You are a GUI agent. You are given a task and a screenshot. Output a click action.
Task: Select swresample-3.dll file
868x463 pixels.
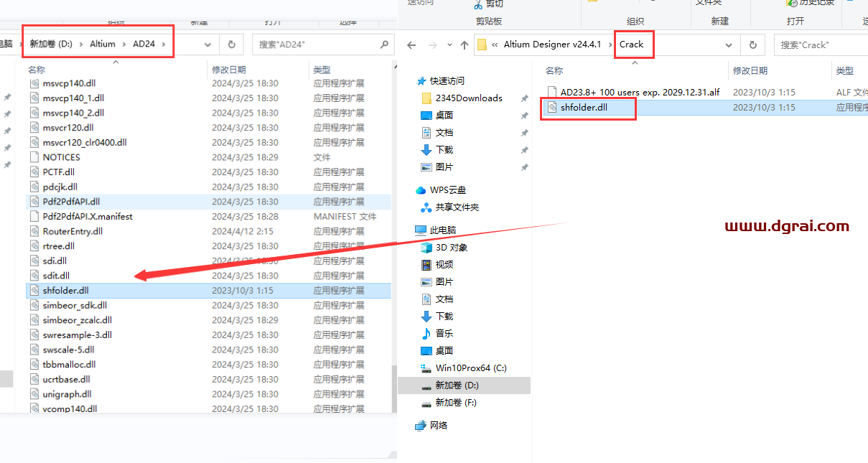point(77,335)
